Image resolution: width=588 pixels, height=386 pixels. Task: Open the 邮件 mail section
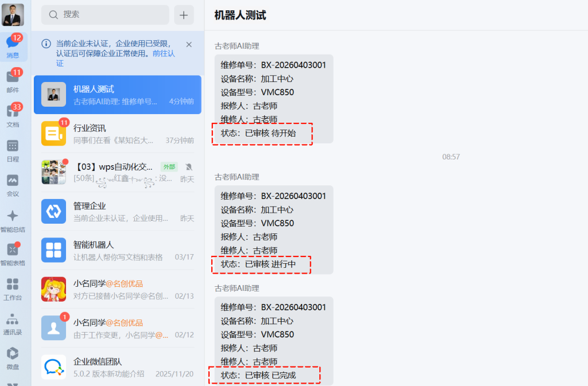(x=13, y=81)
